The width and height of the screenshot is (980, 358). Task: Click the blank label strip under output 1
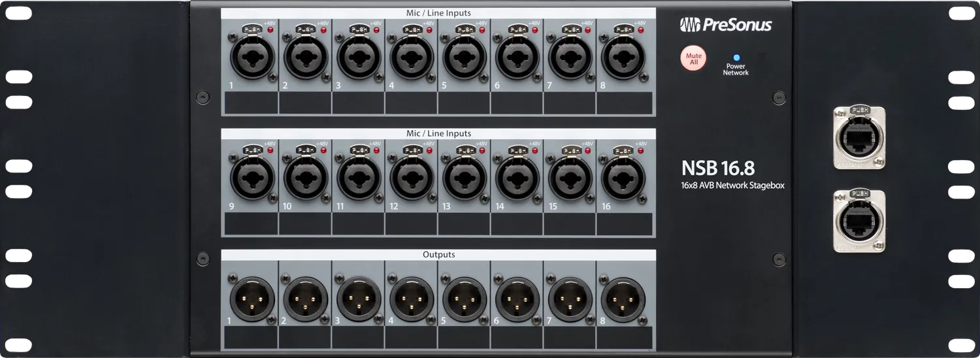(x=251, y=338)
